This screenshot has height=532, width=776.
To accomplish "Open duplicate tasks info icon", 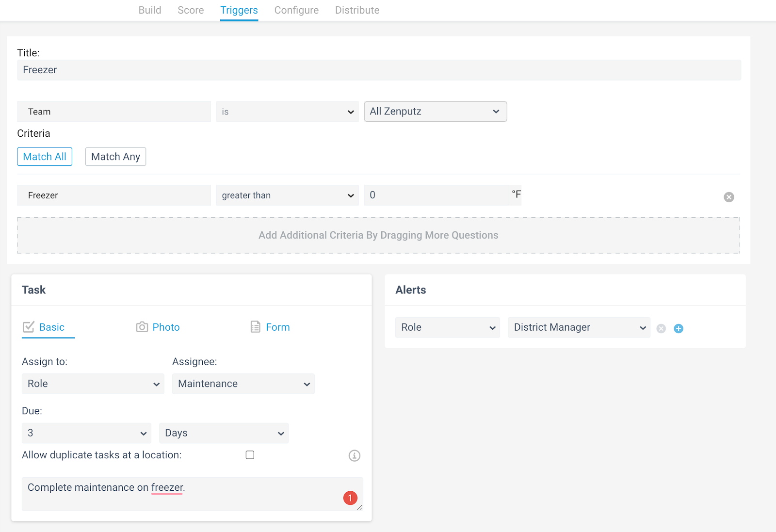I will 355,455.
